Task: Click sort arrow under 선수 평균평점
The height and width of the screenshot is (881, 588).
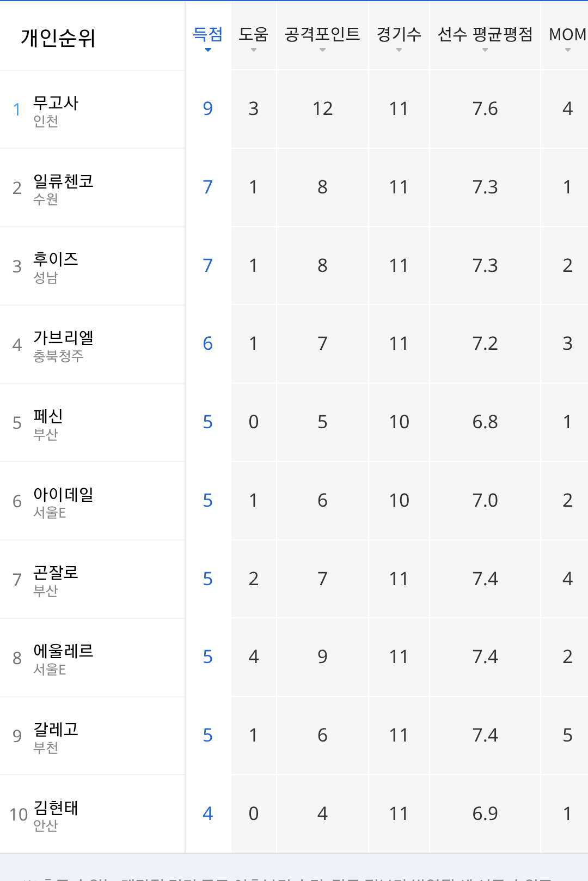Action: tap(485, 50)
